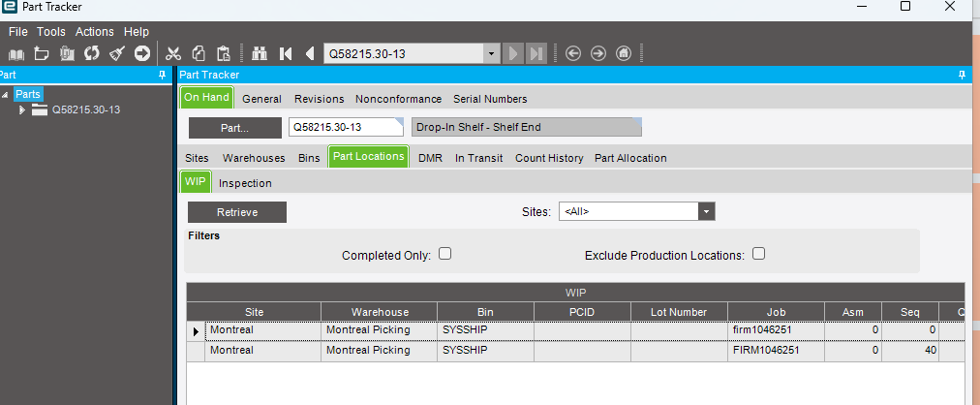The height and width of the screenshot is (405, 980).
Task: Click the Part... button
Action: (233, 128)
